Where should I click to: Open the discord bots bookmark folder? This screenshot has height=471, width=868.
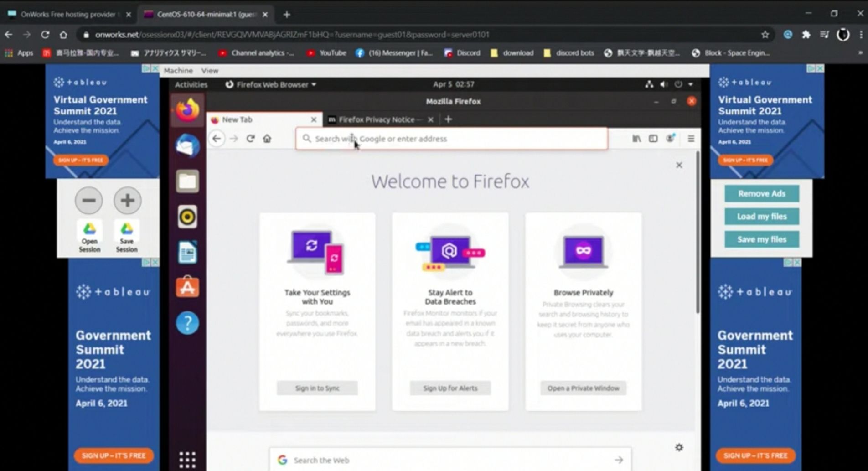569,53
